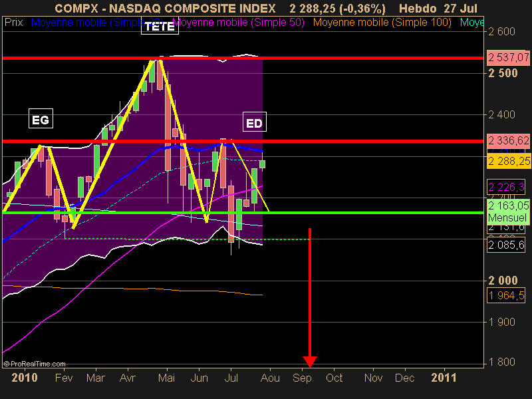Click the Dec time axis label
Screen dimensions: 532x399
click(x=405, y=378)
